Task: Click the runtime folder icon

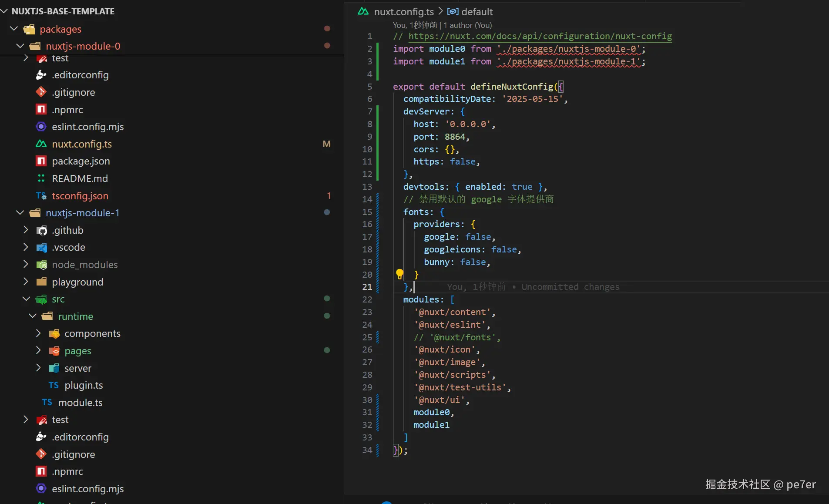Action: tap(47, 316)
